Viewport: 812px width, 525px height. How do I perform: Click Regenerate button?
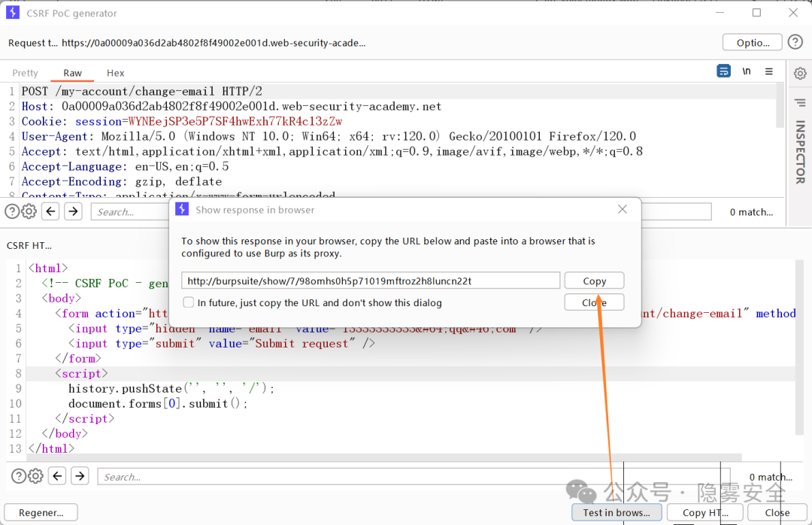pyautogui.click(x=41, y=512)
